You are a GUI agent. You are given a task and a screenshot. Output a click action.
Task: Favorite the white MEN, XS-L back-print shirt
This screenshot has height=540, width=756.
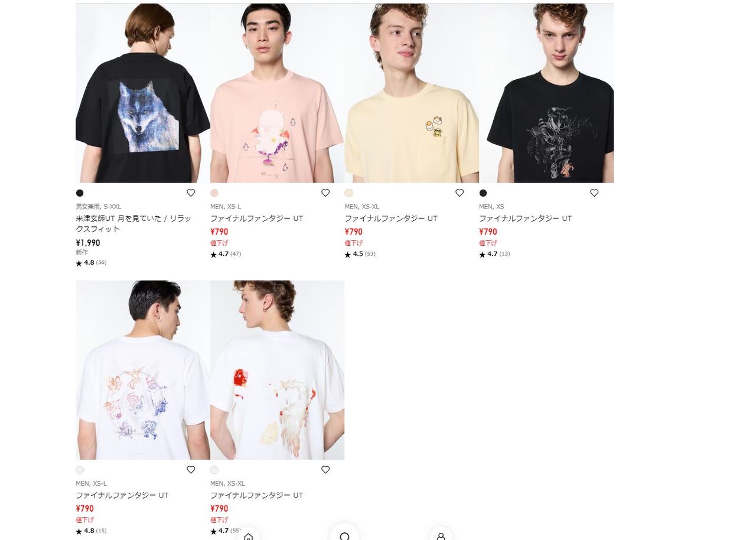[191, 470]
